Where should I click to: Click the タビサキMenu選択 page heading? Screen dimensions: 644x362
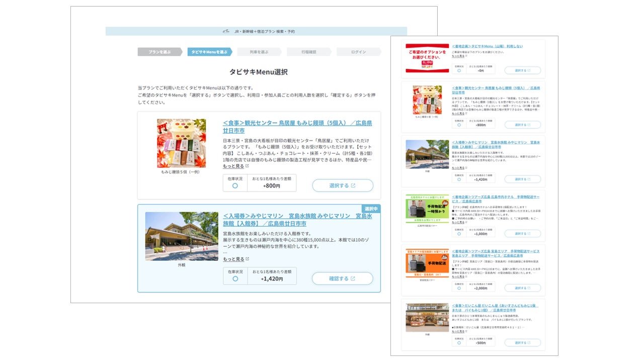(259, 72)
